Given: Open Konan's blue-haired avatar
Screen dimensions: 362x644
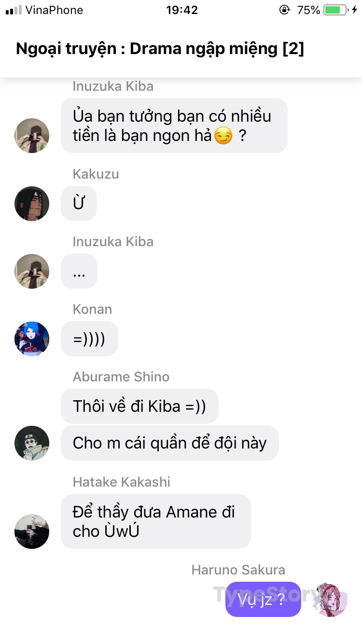Looking at the screenshot, I should tap(32, 339).
